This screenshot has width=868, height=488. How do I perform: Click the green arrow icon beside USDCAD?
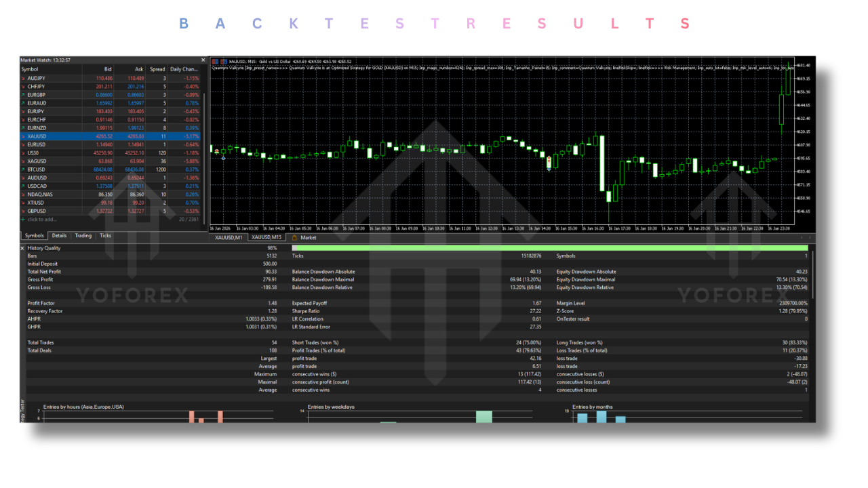[x=23, y=186]
